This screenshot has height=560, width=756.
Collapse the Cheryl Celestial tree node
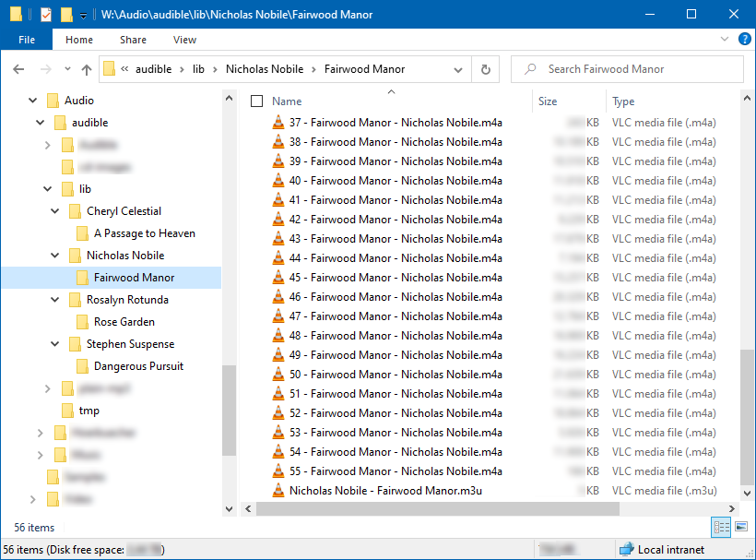(55, 211)
